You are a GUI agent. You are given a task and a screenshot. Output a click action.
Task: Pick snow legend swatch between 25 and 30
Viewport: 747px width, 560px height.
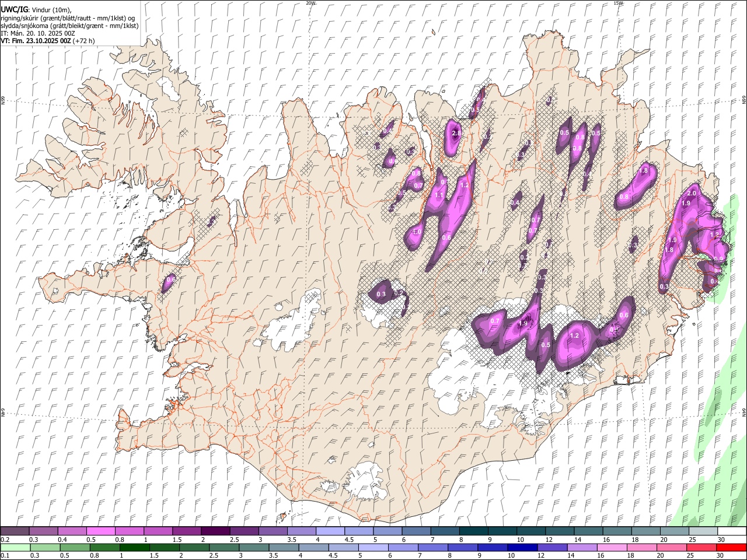tap(702, 531)
